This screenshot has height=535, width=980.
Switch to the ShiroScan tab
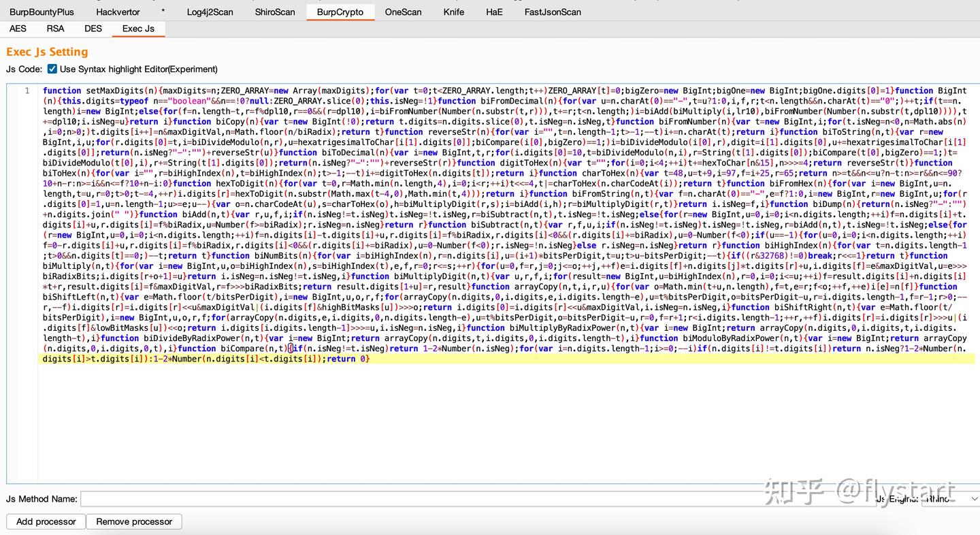(275, 12)
